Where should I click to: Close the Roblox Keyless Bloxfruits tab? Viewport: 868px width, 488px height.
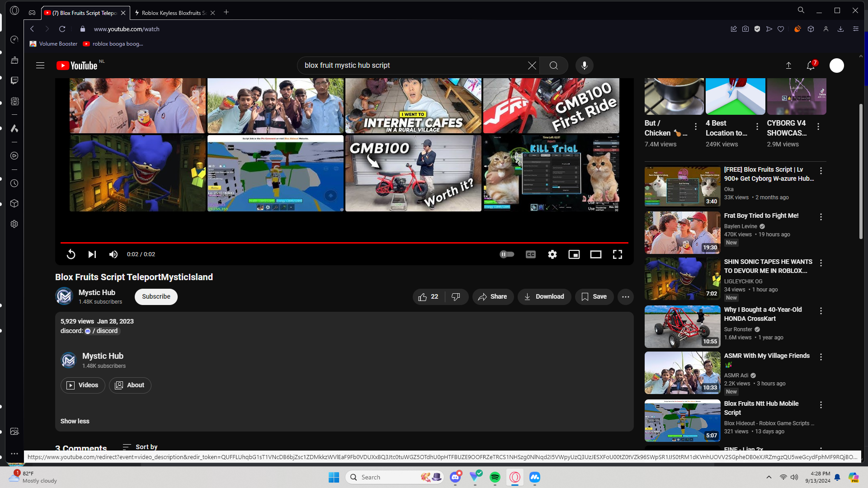pyautogui.click(x=213, y=13)
